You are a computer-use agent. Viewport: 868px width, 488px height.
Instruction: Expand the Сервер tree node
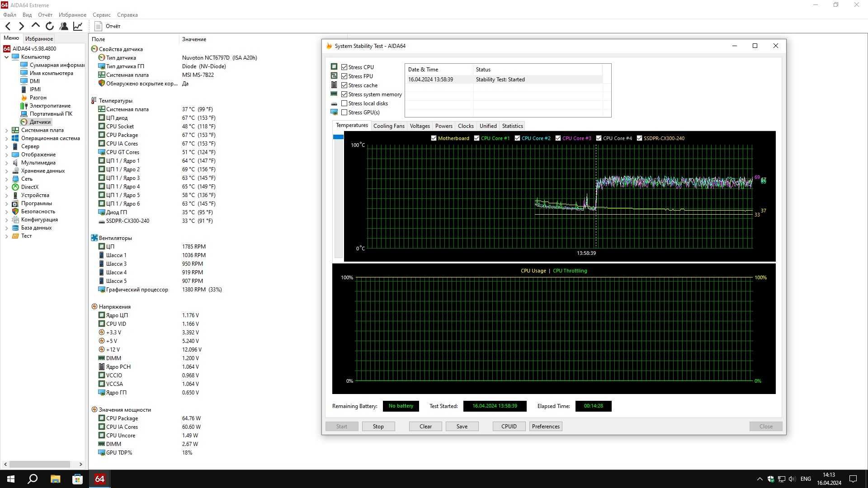click(x=6, y=146)
